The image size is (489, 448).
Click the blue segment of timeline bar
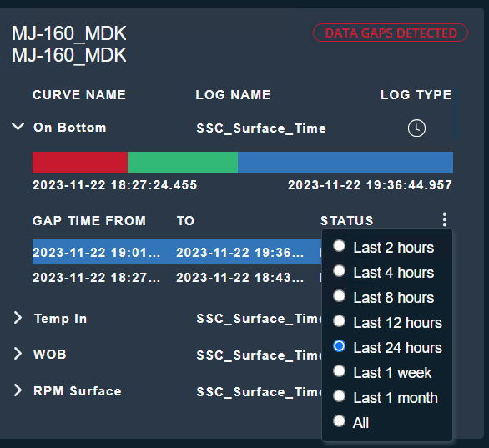point(345,162)
